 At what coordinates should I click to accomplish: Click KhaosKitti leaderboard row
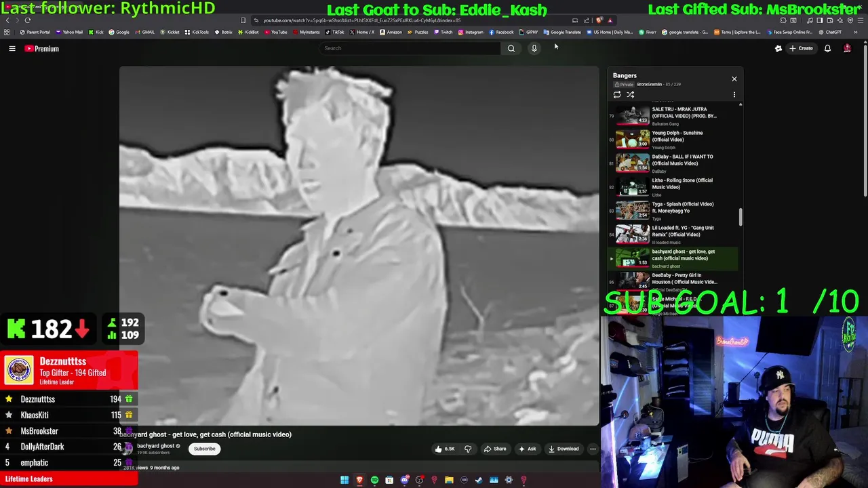point(68,415)
